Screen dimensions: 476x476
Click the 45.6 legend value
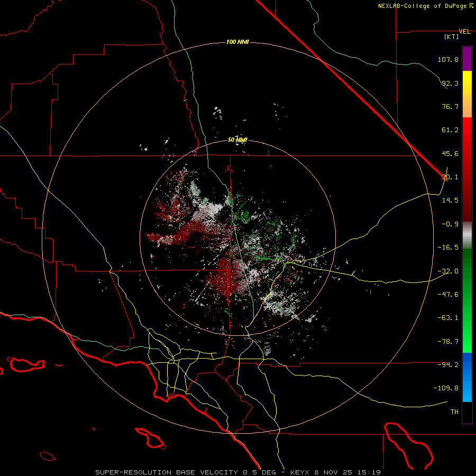point(450,153)
